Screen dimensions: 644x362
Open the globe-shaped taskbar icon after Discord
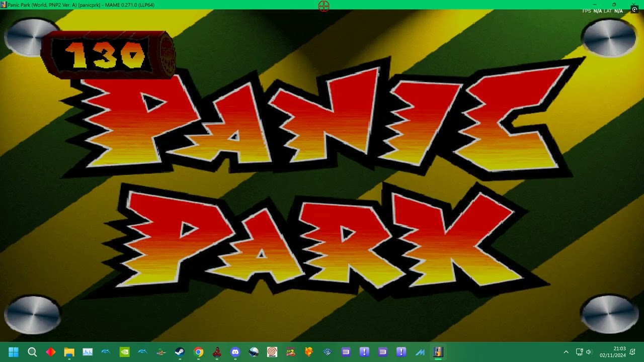(x=254, y=352)
